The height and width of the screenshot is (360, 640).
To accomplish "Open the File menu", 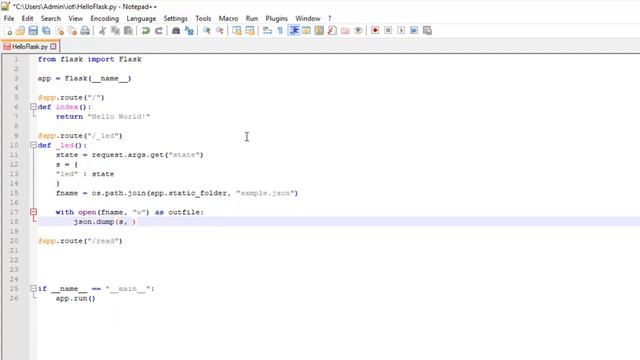I will [x=9, y=18].
